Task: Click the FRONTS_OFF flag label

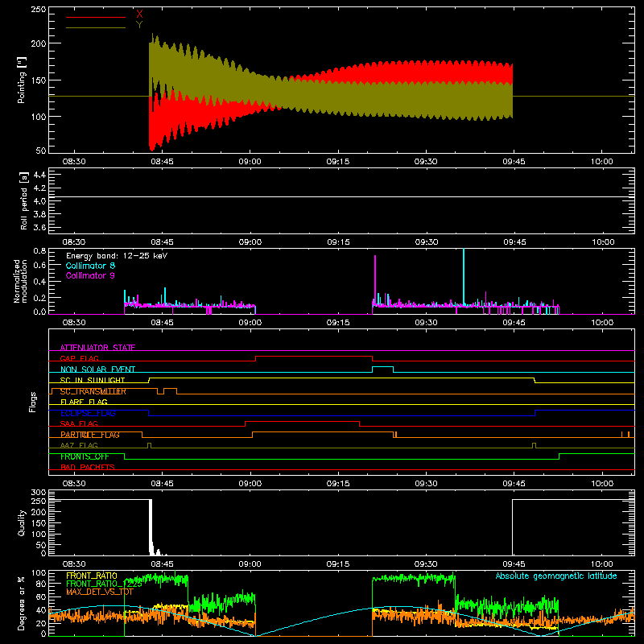Action: (x=85, y=456)
